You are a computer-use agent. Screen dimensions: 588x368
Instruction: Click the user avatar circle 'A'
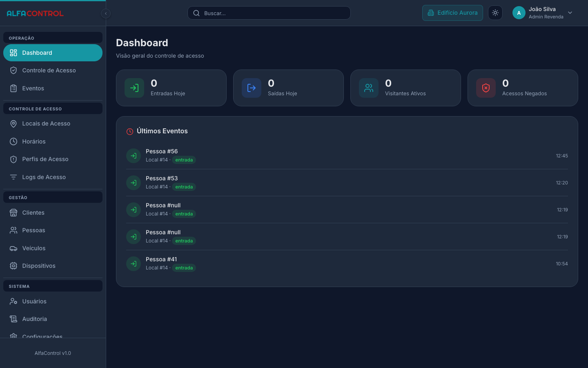(519, 13)
